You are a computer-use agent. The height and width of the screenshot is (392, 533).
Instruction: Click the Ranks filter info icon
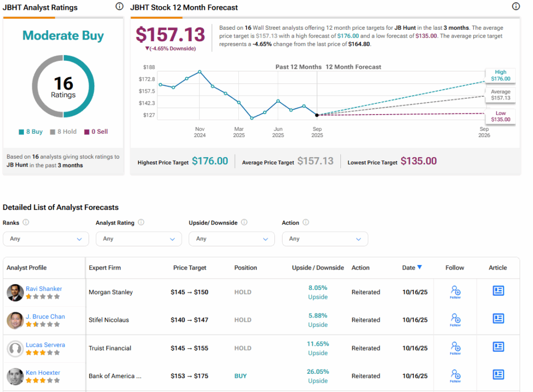click(x=26, y=222)
